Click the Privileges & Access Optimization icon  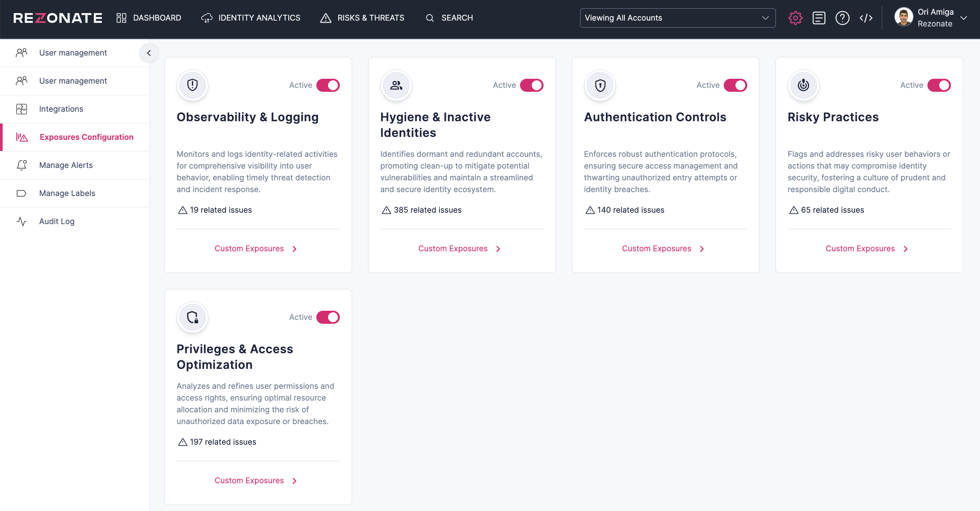[x=193, y=317]
